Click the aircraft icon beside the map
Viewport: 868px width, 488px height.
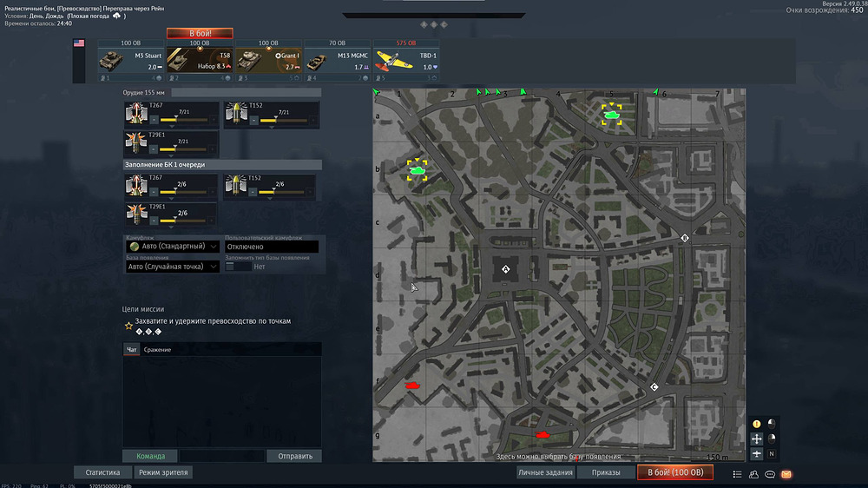(756, 453)
